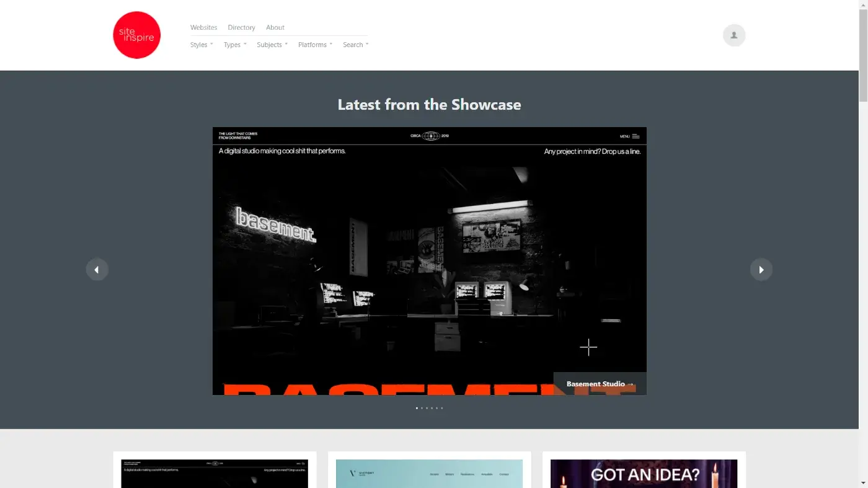Expand the Styles dropdown
The height and width of the screenshot is (488, 868).
coord(201,45)
